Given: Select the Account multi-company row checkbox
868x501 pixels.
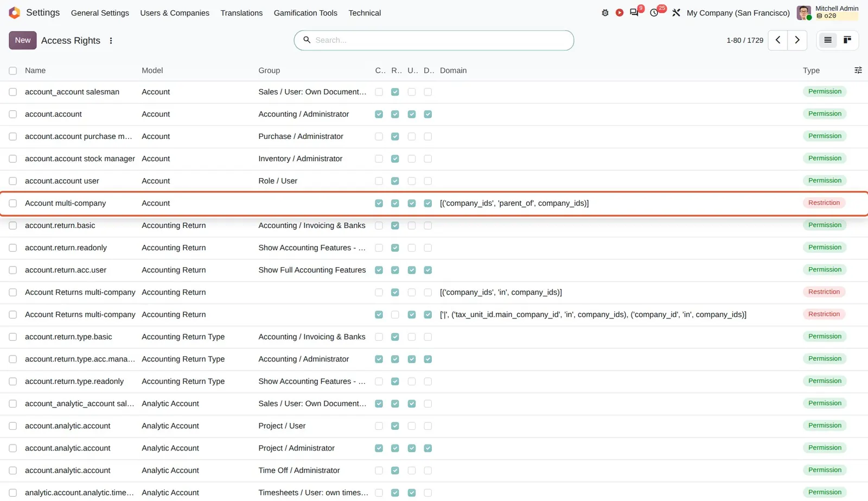Looking at the screenshot, I should point(13,204).
